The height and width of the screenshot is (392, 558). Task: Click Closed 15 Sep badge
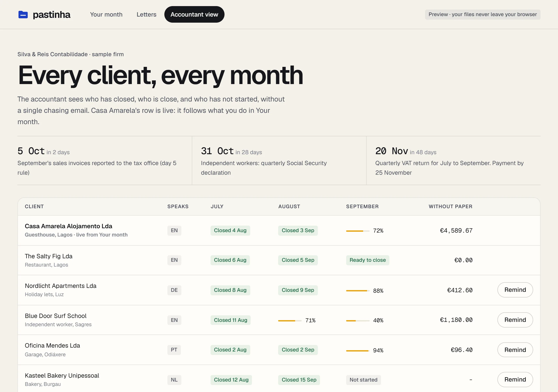point(299,380)
